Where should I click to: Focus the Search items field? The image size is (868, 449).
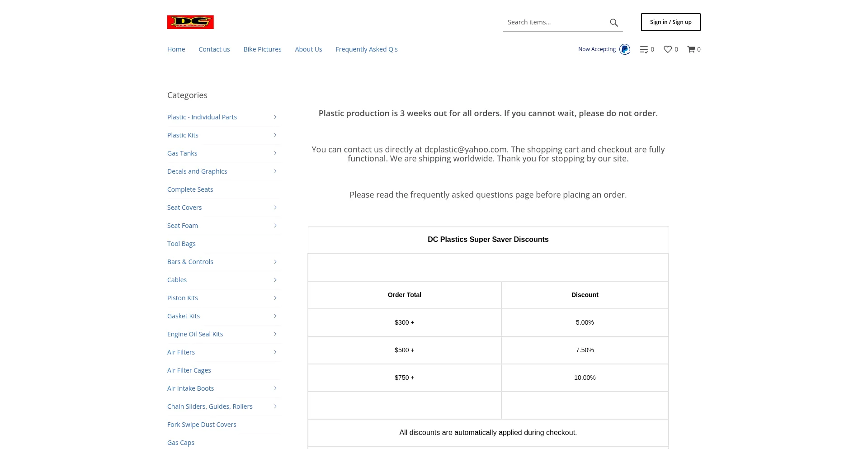click(555, 22)
